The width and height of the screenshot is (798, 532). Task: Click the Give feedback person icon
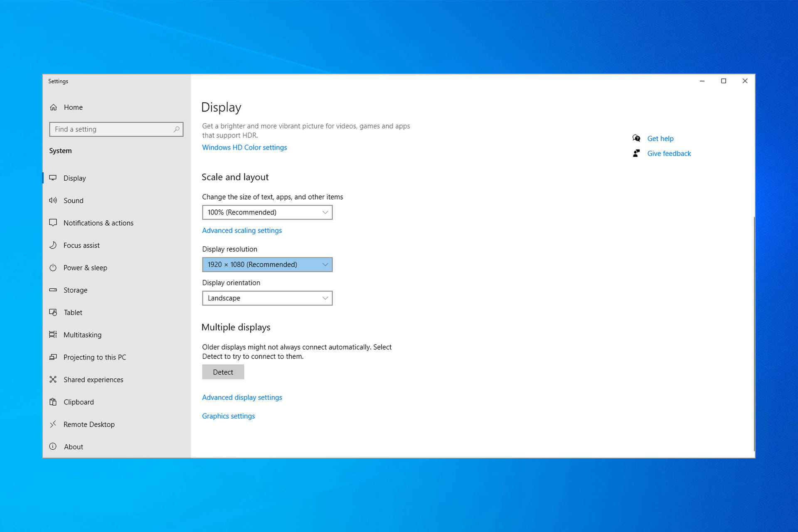[636, 153]
